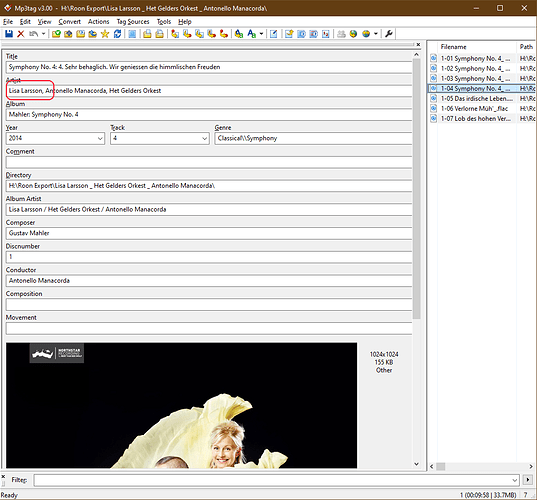The height and width of the screenshot is (500, 537).
Task: Click the second converter icon, Filename - Tag
Action: coord(187,34)
